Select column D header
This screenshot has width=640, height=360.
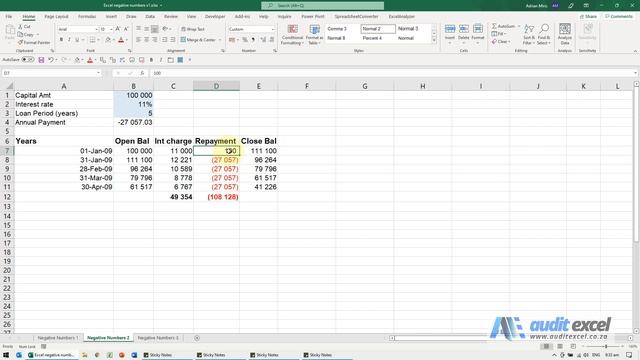point(216,86)
